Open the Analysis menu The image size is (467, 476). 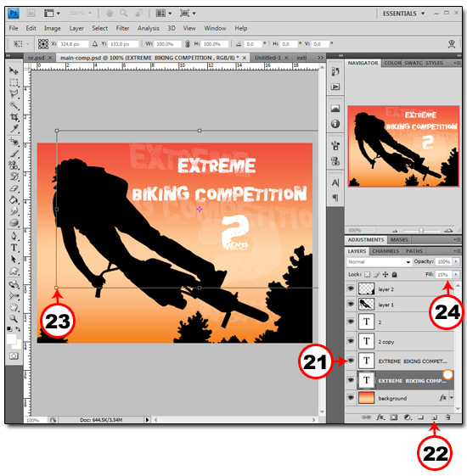[149, 28]
